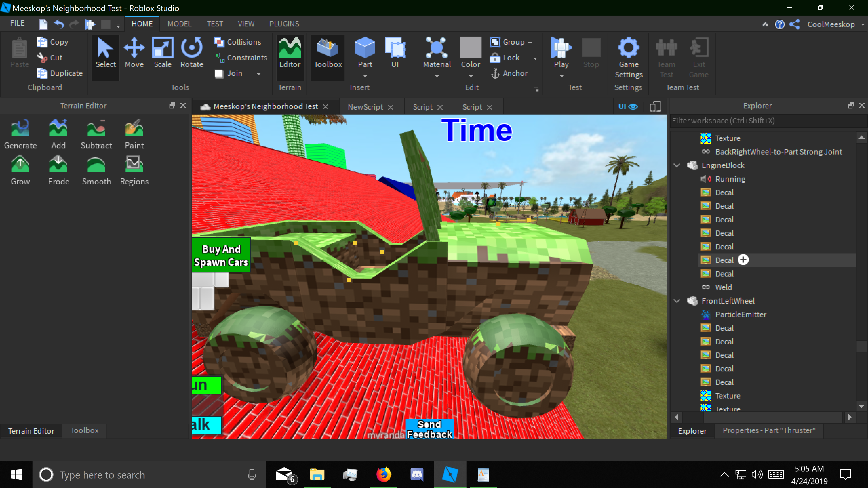Toggle the Join surfaces option

point(229,73)
